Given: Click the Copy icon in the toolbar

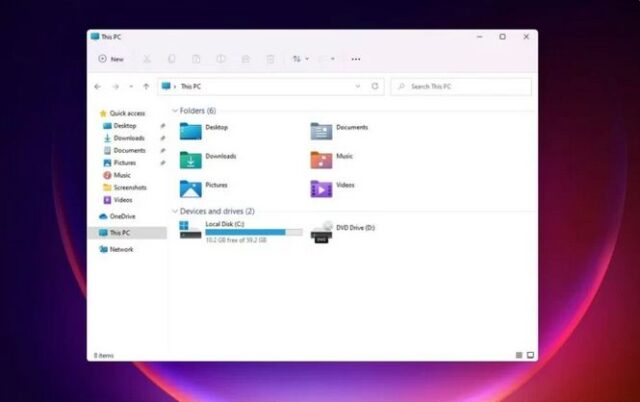Looking at the screenshot, I should (x=172, y=59).
